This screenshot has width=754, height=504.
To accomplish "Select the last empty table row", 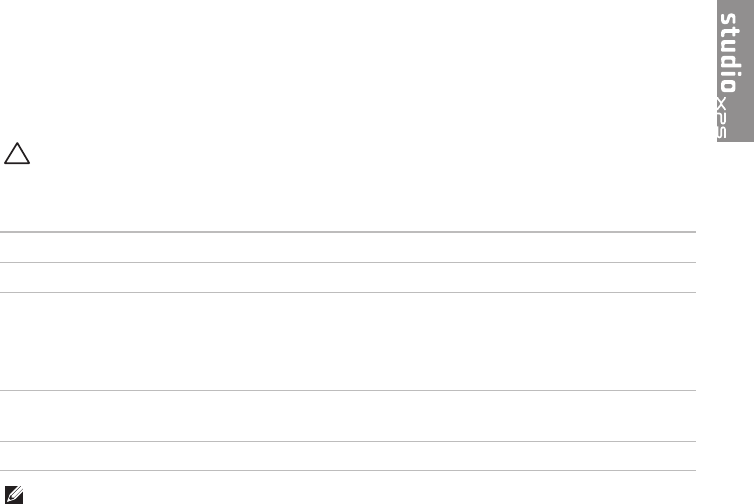I will pyautogui.click(x=348, y=456).
